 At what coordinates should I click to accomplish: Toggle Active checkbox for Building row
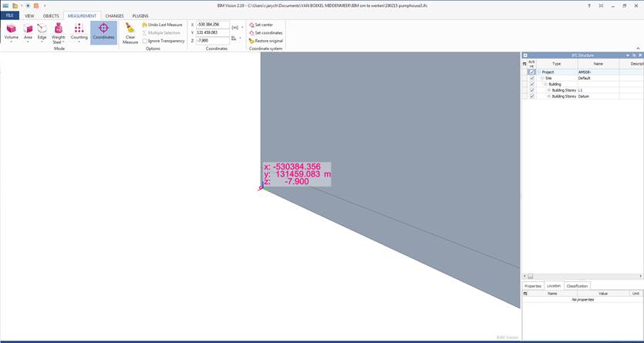532,84
